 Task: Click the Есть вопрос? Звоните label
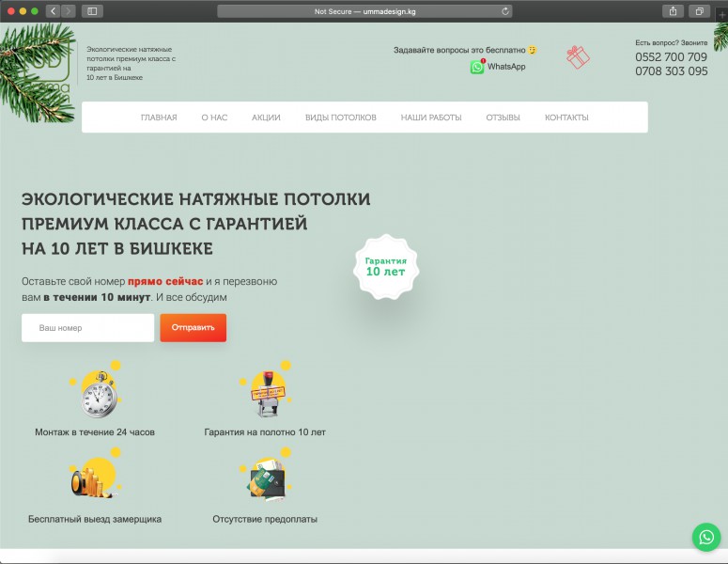click(x=671, y=42)
